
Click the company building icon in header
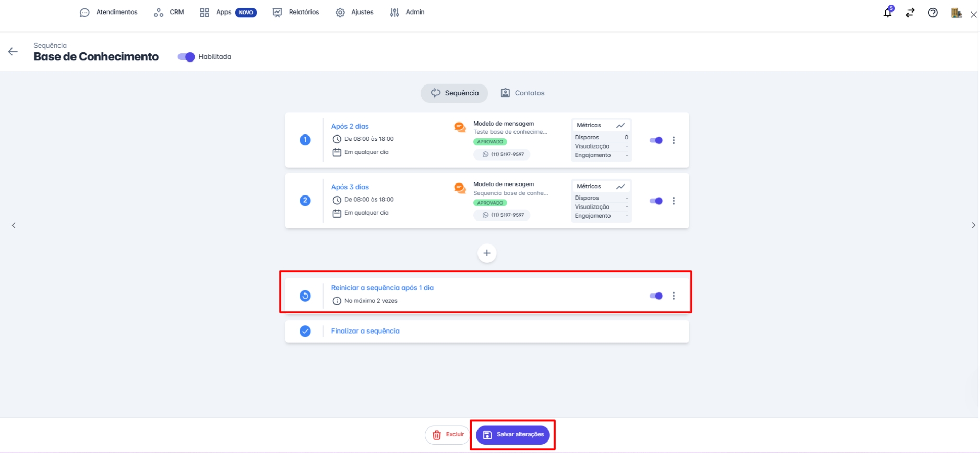956,13
